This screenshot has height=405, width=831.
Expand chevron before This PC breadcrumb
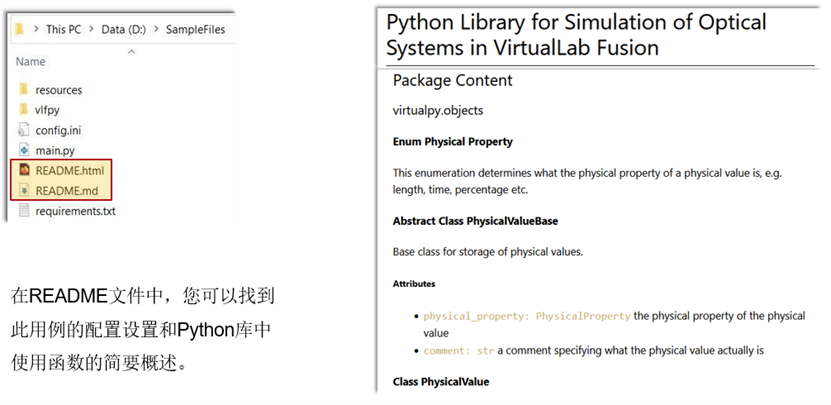point(36,29)
